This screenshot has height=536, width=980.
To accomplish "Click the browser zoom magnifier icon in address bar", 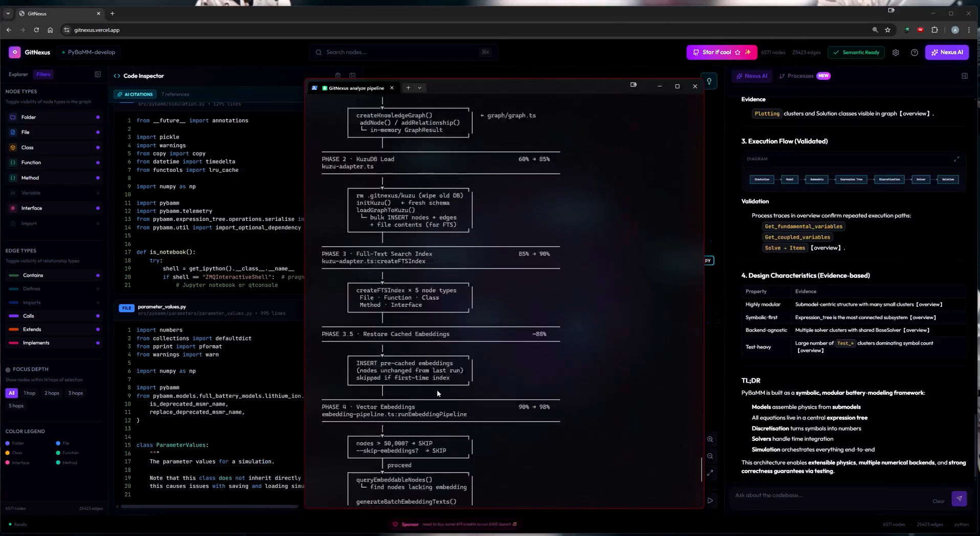I will (x=875, y=30).
